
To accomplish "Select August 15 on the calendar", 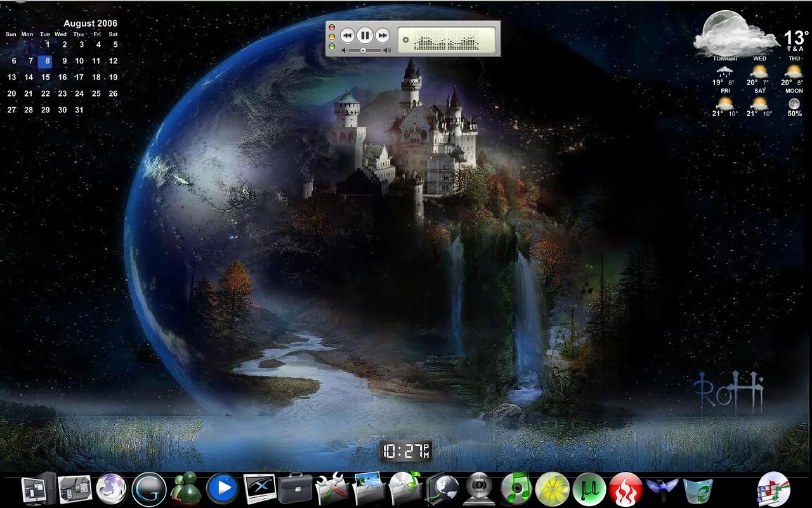I will (46, 77).
